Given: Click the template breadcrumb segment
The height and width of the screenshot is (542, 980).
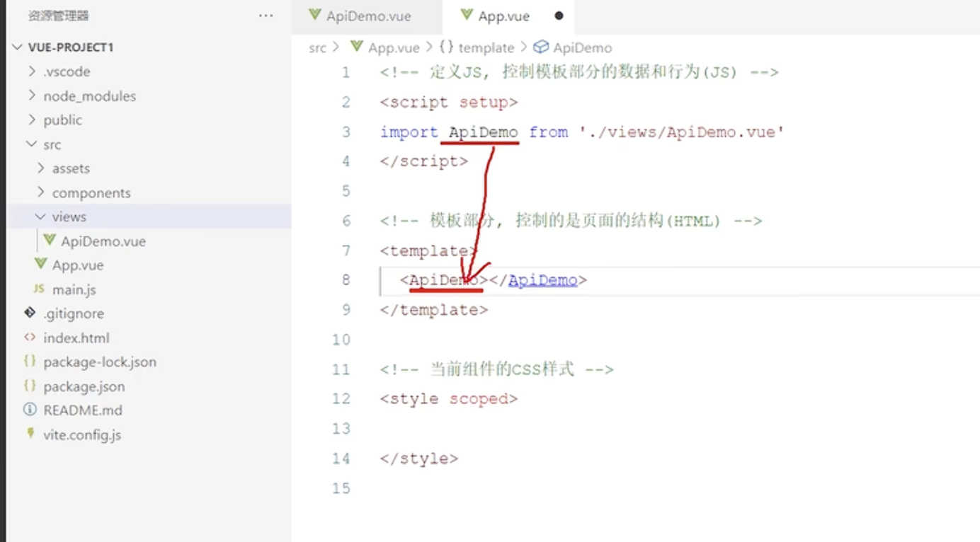Looking at the screenshot, I should 486,47.
